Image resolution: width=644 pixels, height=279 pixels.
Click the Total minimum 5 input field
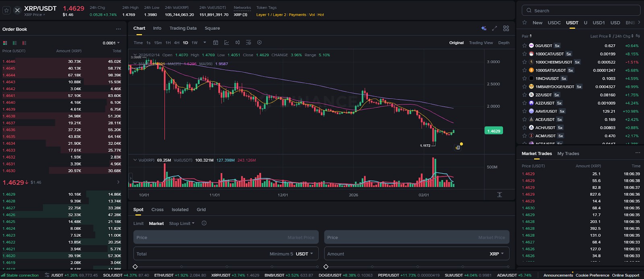pos(226,254)
